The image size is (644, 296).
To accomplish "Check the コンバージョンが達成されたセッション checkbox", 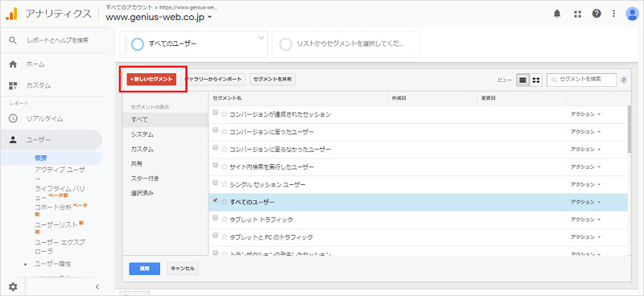I will click(x=215, y=113).
